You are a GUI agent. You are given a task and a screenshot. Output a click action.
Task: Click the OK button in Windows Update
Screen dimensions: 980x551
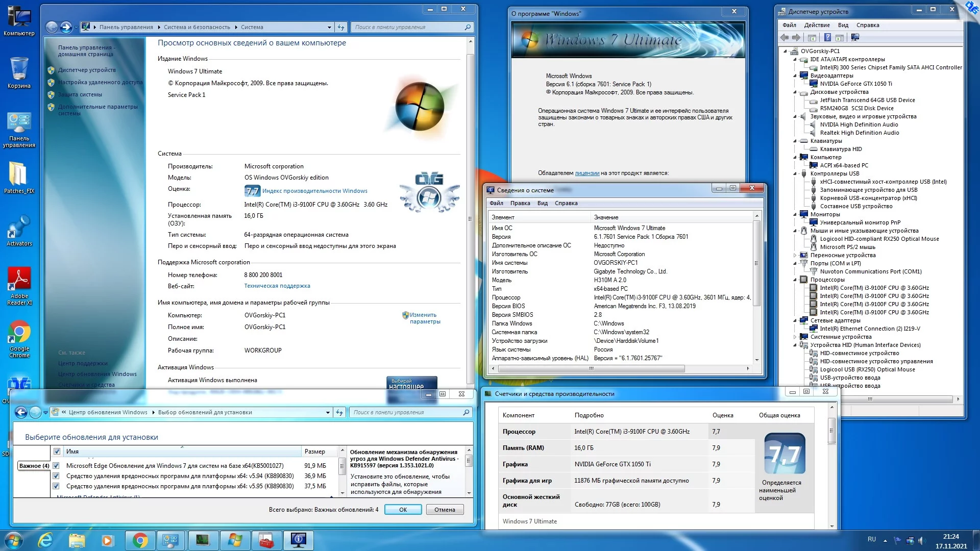point(403,509)
